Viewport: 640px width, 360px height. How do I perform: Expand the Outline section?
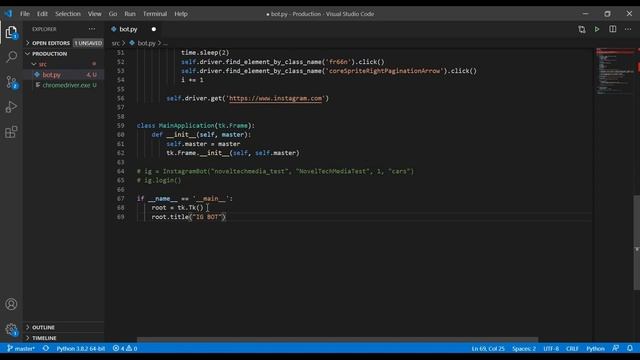pos(43,327)
